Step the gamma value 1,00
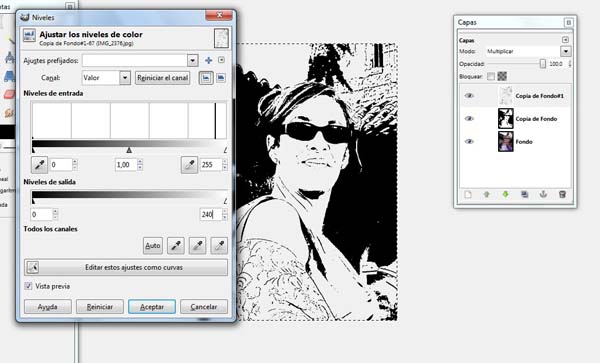The height and width of the screenshot is (363, 600). [140, 164]
